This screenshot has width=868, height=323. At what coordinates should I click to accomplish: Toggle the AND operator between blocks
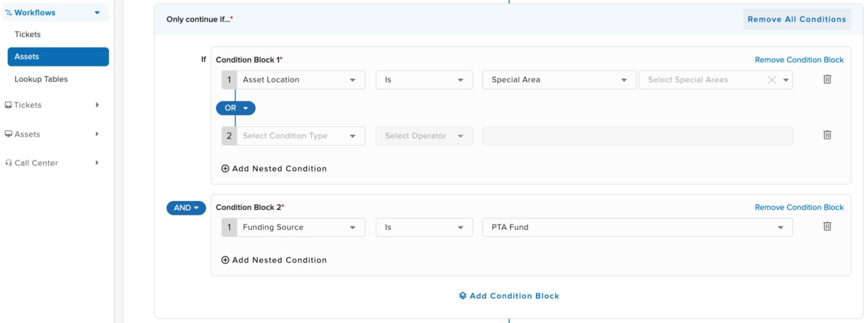(186, 208)
